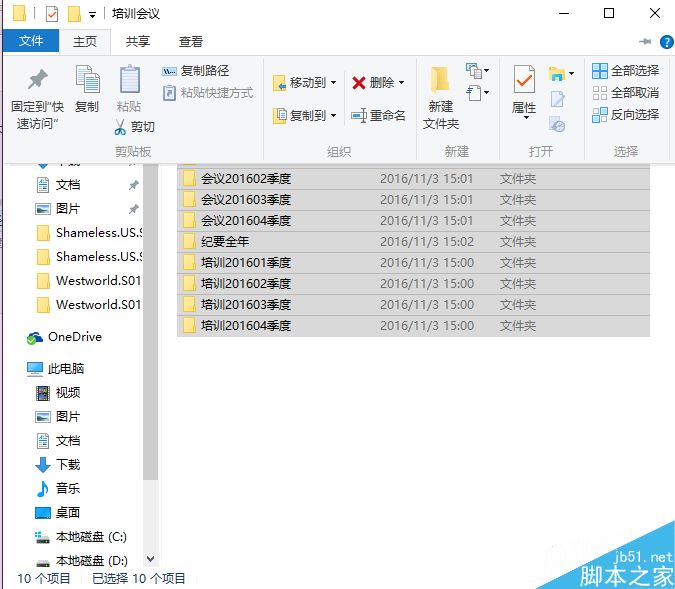Screen dimensions: 675x589
Task: Click Copy path button
Action: point(196,71)
